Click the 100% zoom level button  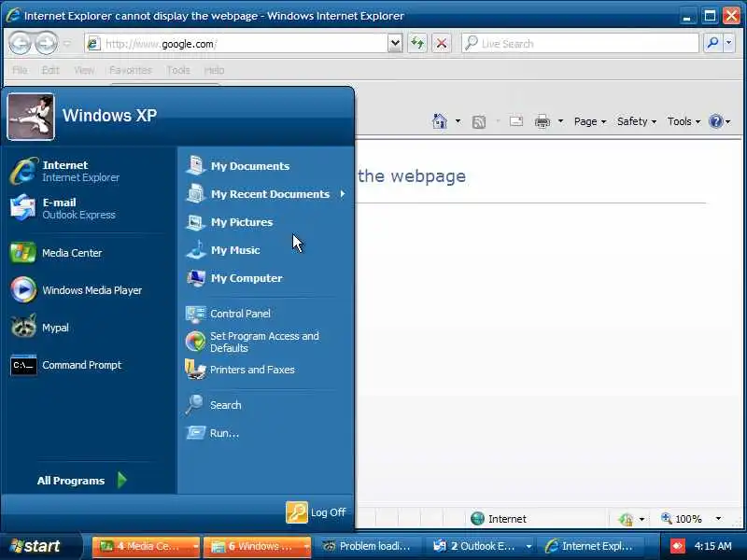click(x=683, y=519)
